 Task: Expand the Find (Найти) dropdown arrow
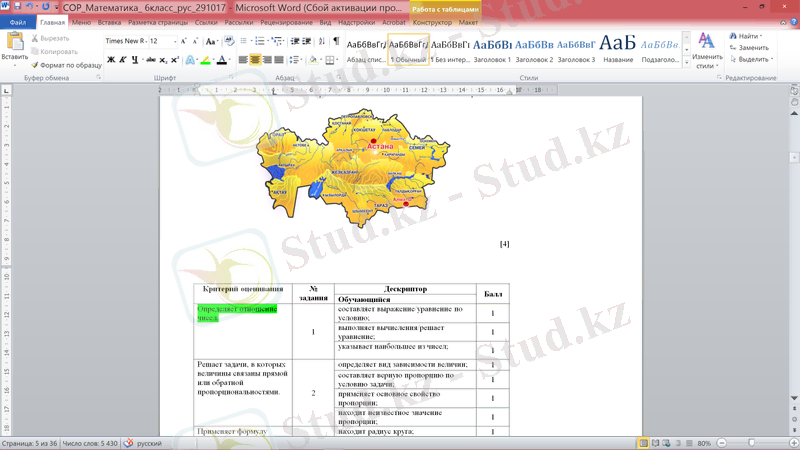762,36
